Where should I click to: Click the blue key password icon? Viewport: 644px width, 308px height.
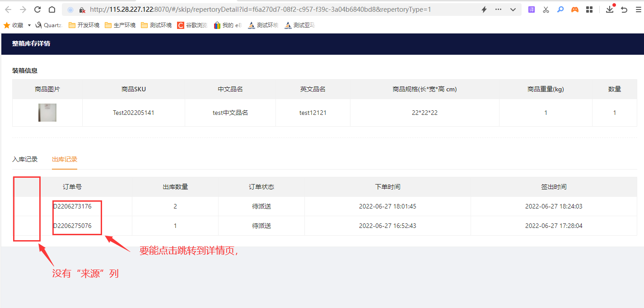point(560,9)
